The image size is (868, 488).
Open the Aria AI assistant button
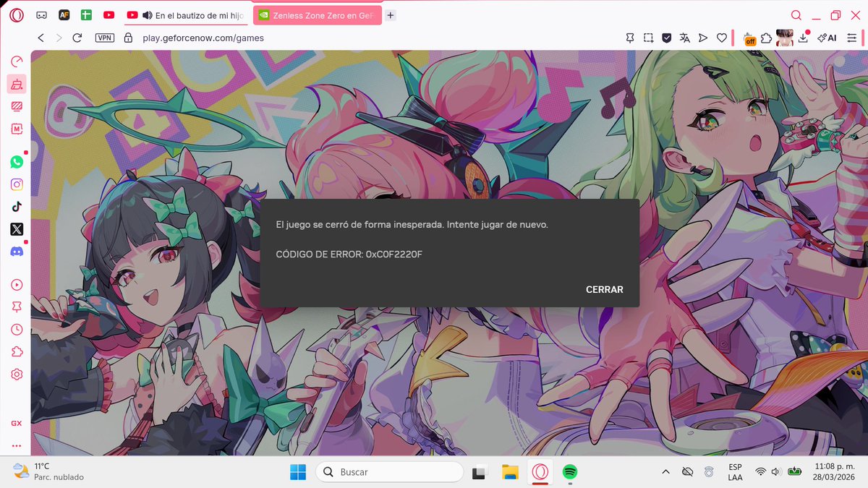point(826,38)
